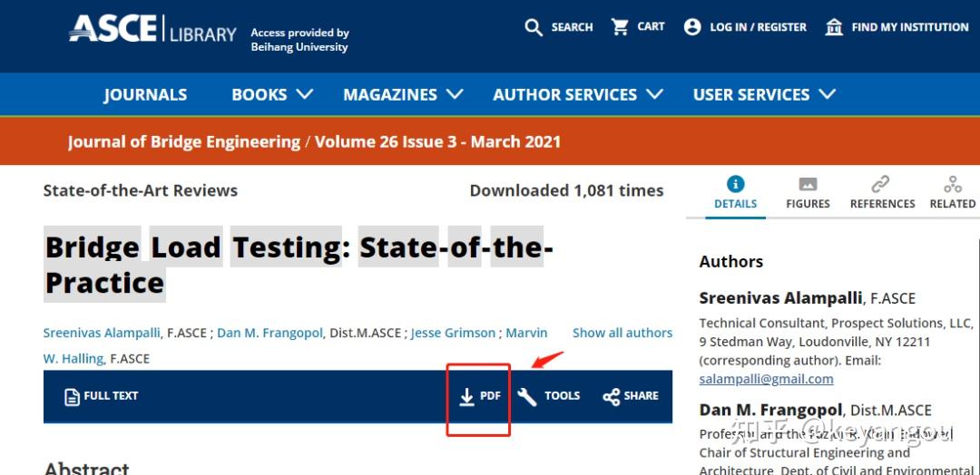Screen dimensions: 980x475
Task: Switch to the Figures tab
Action: click(x=808, y=193)
